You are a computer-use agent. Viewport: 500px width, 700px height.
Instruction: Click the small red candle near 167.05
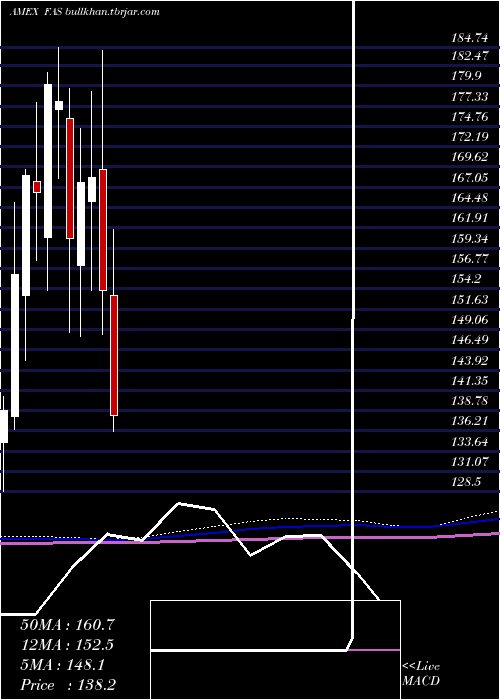[37, 187]
